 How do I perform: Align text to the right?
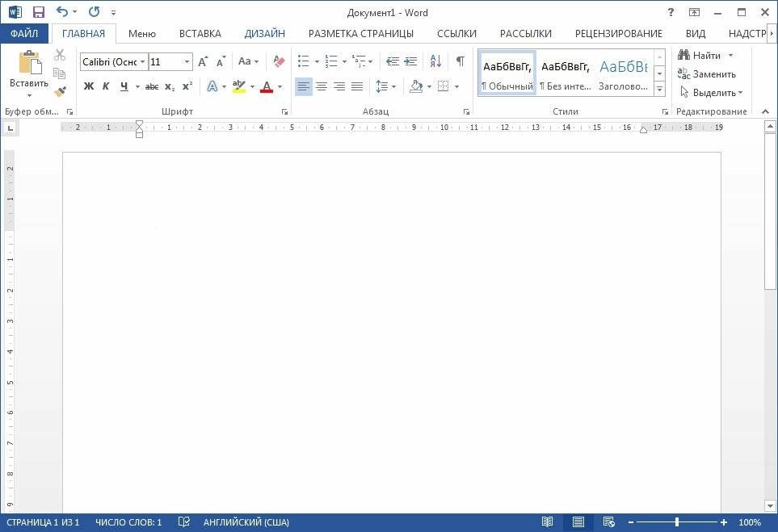[339, 86]
